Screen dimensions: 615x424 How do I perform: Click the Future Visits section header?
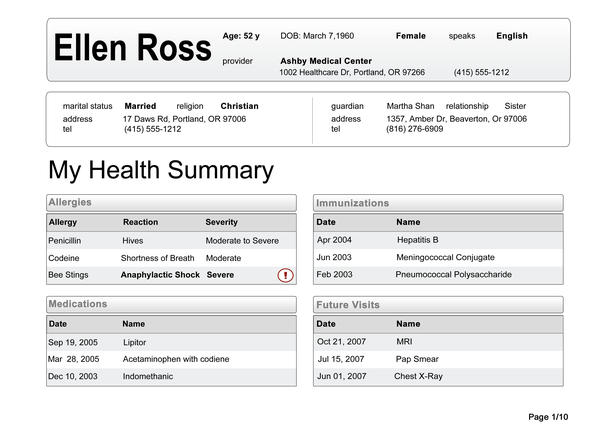(x=438, y=305)
